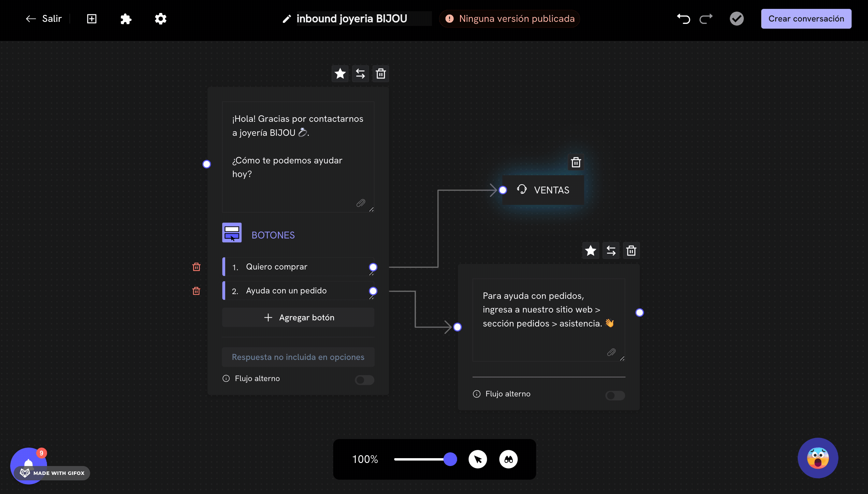
Task: Mark the pedidos message block with the star
Action: coord(590,251)
